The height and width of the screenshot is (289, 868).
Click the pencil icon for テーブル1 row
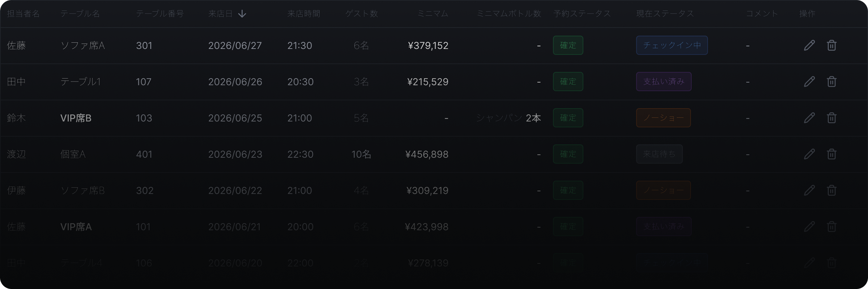[809, 82]
